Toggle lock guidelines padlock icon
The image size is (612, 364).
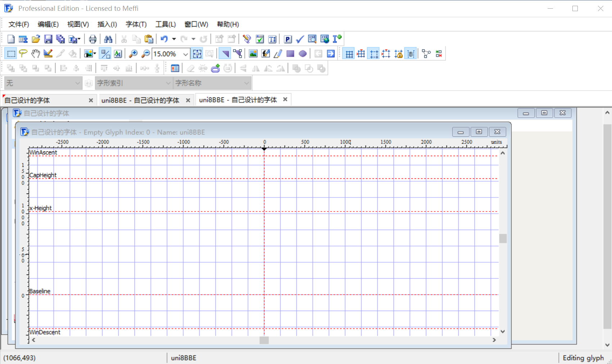coord(398,54)
